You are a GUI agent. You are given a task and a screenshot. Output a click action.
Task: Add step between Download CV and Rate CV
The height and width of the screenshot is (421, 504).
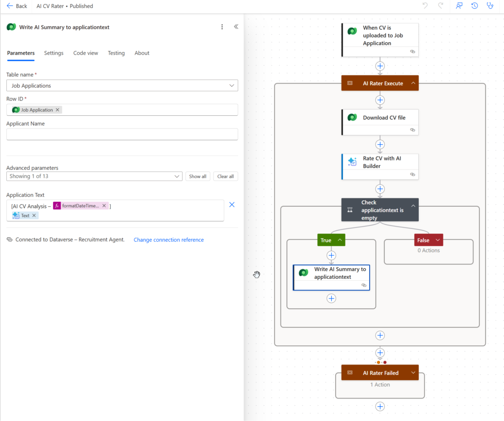380,144
